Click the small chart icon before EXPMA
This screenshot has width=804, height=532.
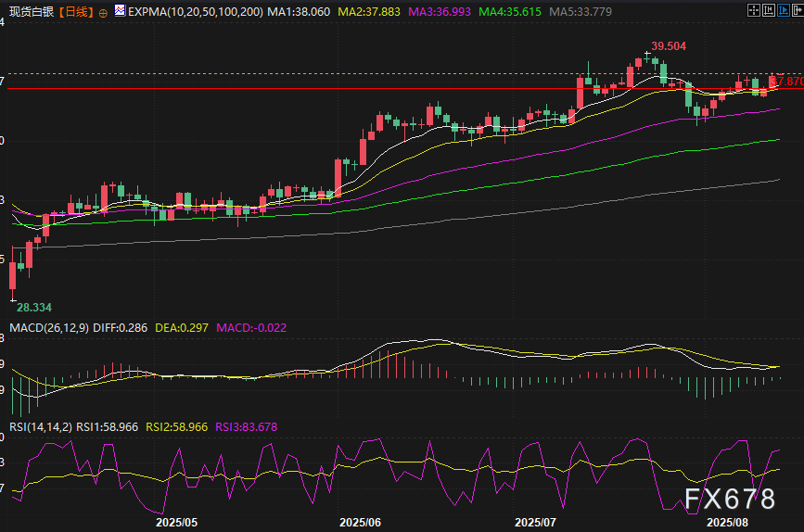pyautogui.click(x=121, y=12)
